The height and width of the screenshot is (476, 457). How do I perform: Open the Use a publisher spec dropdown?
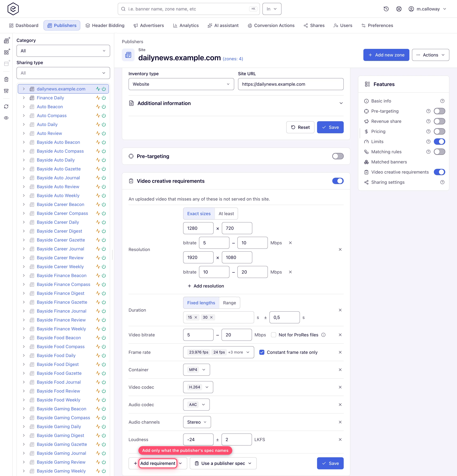pyautogui.click(x=223, y=463)
